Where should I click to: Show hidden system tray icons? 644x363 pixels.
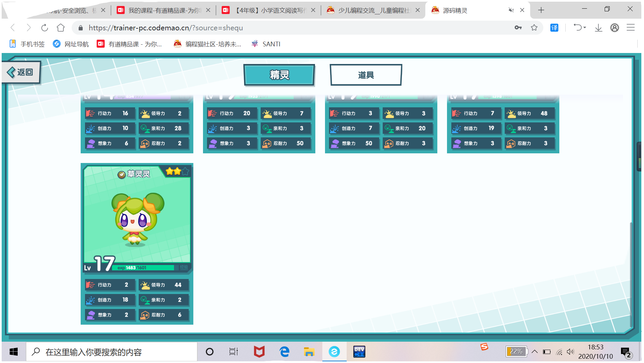point(535,352)
